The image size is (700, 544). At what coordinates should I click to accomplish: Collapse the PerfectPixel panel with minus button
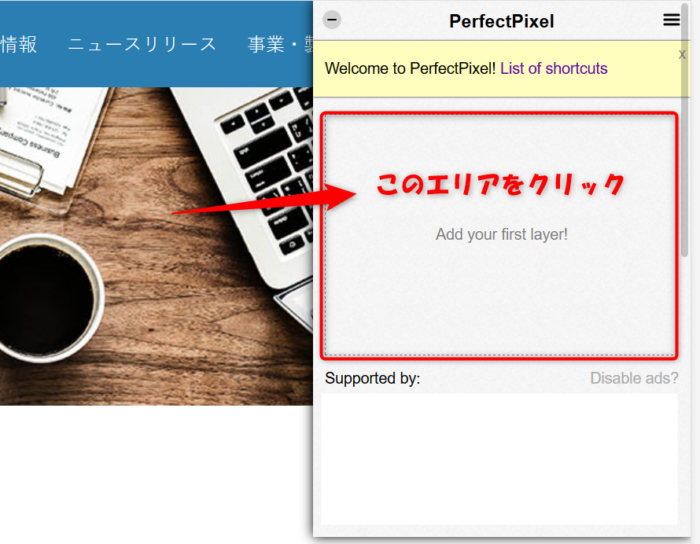tap(333, 20)
